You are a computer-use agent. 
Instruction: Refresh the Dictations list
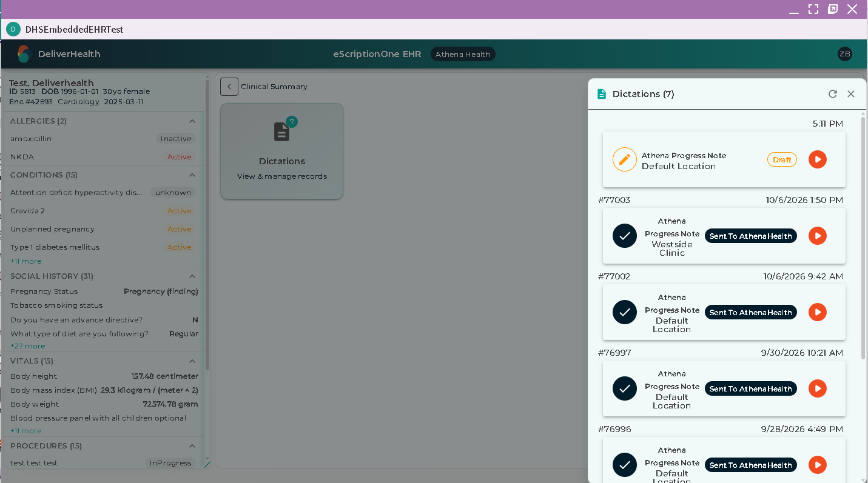pos(833,94)
